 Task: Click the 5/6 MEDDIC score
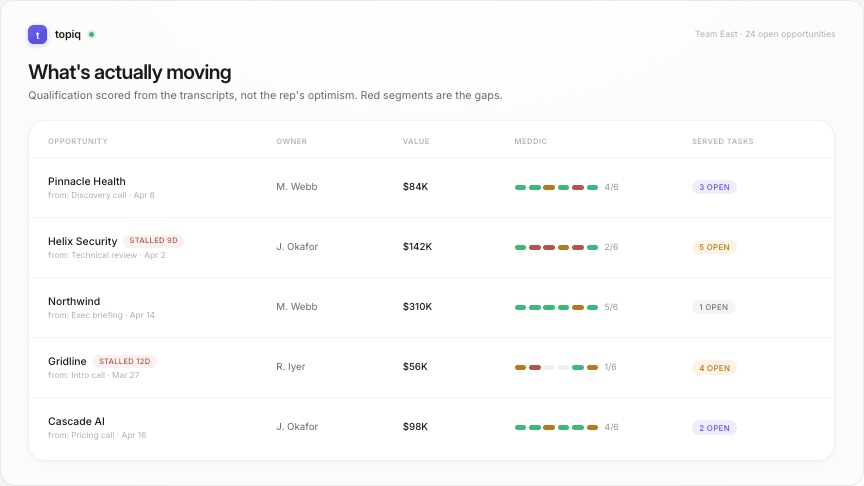tap(611, 307)
